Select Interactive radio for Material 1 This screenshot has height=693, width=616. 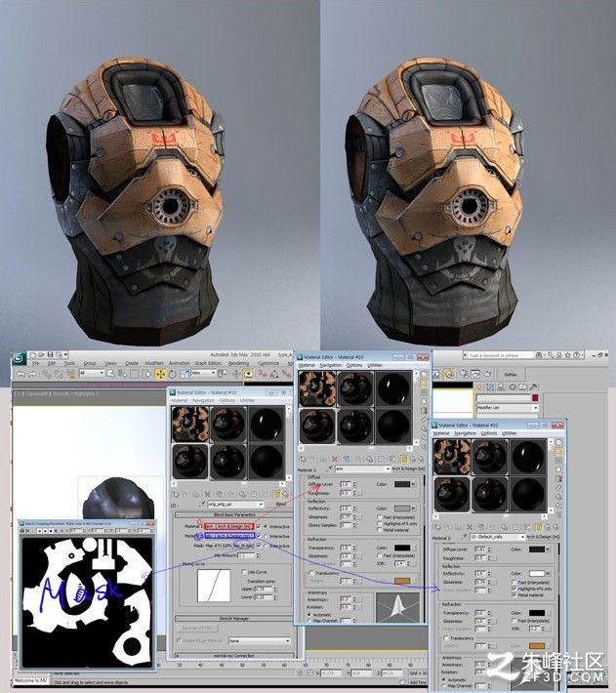[266, 526]
